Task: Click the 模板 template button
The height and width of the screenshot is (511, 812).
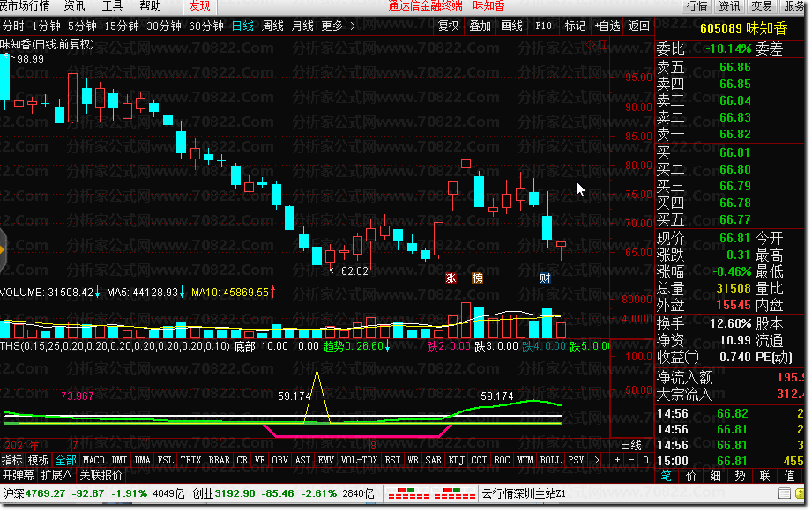Action: pos(38,460)
